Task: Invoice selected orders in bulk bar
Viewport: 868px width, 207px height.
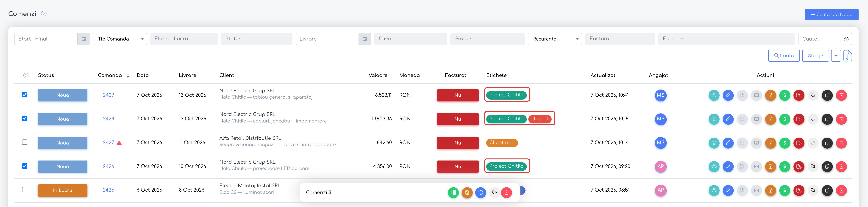Action: 467,193
